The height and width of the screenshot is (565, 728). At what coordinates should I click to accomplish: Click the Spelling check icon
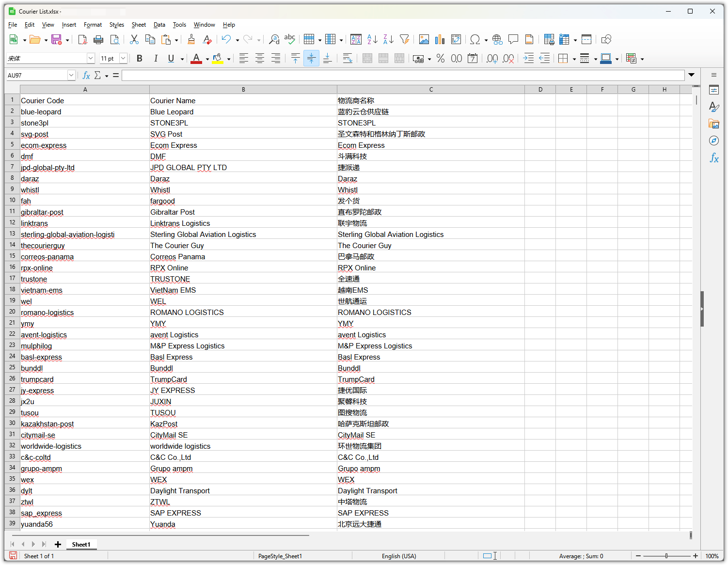click(x=290, y=40)
